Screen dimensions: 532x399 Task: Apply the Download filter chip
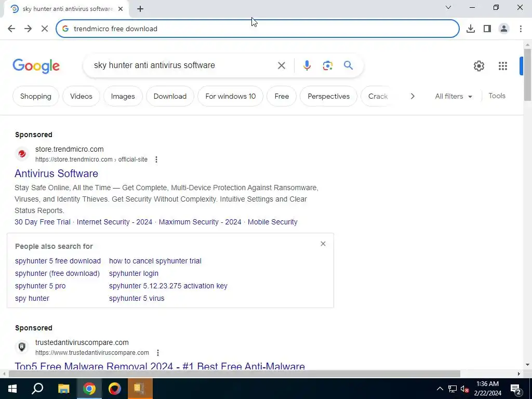pos(170,96)
